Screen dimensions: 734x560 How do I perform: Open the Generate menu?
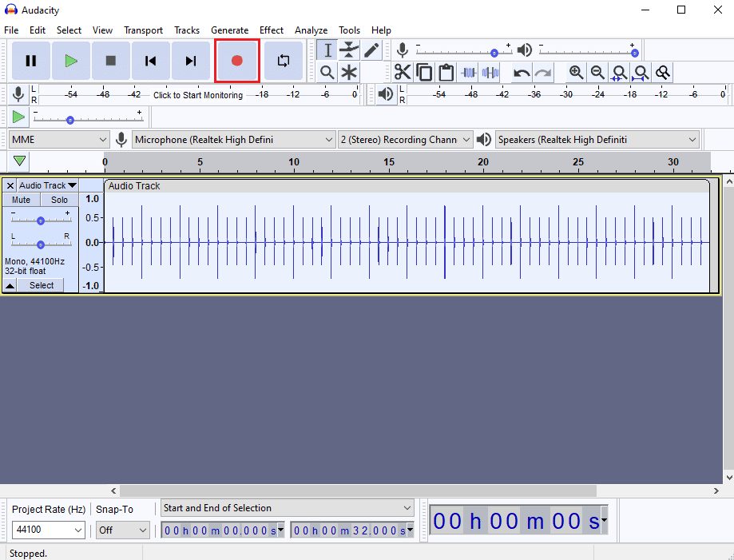point(229,30)
